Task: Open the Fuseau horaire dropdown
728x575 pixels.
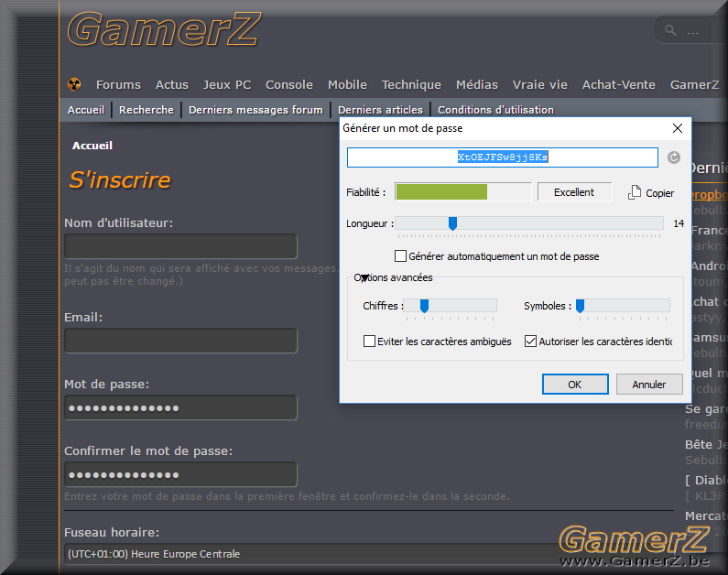Action: [x=369, y=554]
